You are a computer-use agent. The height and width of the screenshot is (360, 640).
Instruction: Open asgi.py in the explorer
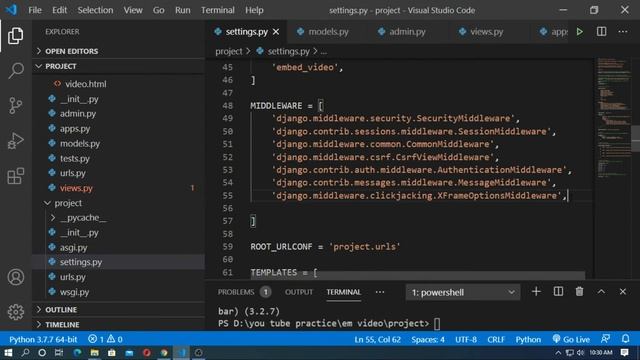(118, 247)
